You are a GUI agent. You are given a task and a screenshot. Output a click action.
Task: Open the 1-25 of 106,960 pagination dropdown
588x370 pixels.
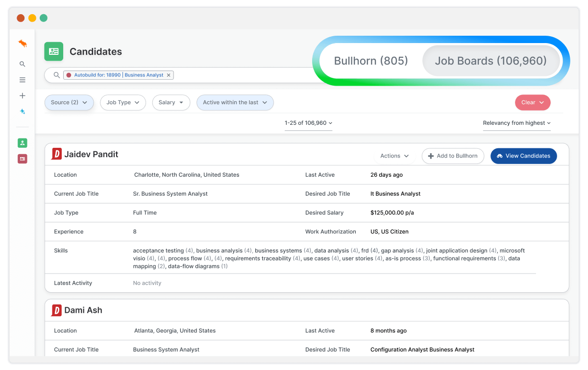[x=309, y=123]
